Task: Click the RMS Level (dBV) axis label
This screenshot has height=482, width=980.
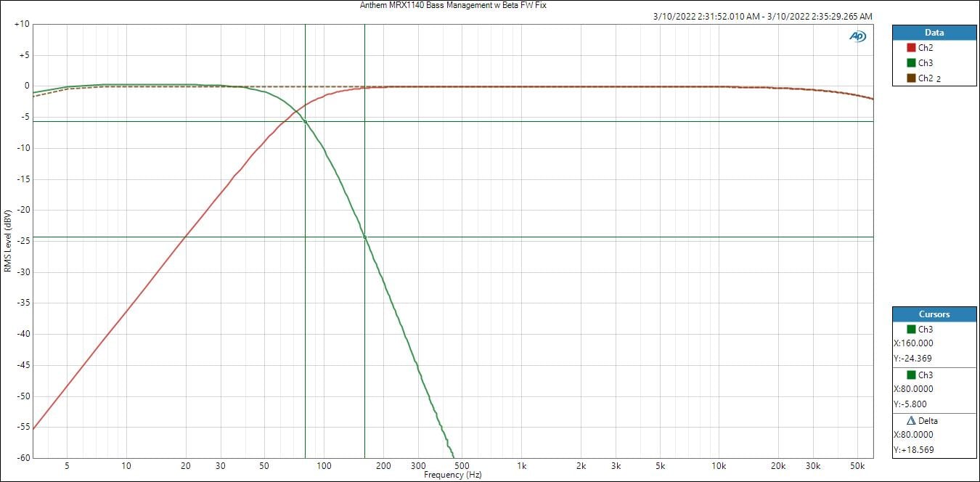Action: tap(7, 241)
